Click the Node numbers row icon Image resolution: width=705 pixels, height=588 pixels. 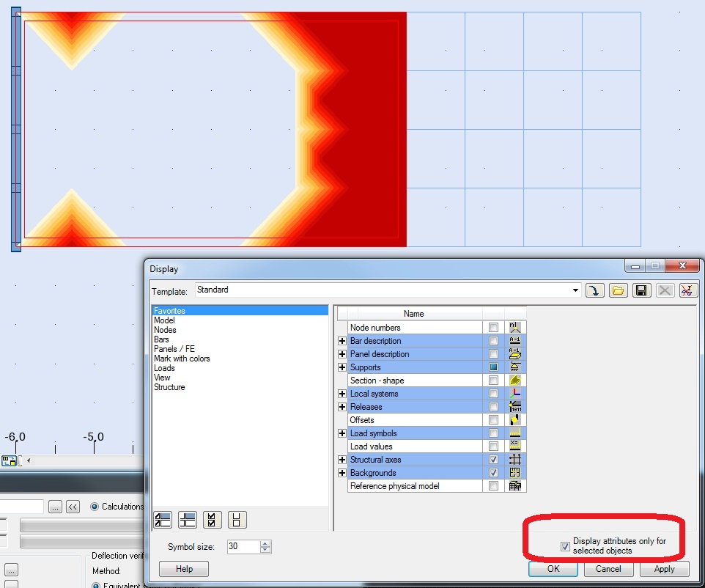[514, 328]
